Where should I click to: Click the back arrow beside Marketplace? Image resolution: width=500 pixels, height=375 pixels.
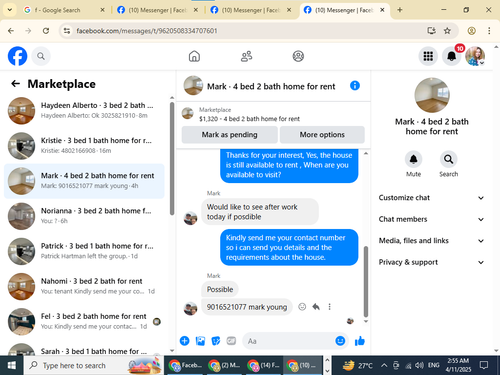(x=15, y=84)
